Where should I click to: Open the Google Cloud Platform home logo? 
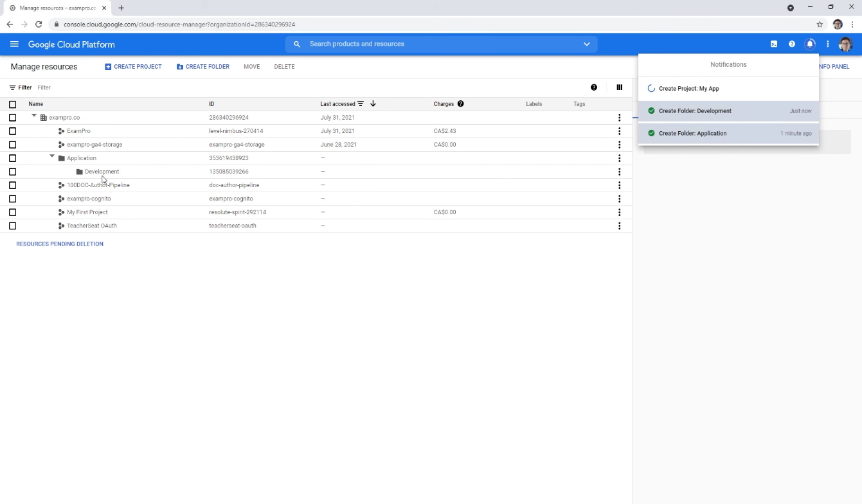click(71, 44)
